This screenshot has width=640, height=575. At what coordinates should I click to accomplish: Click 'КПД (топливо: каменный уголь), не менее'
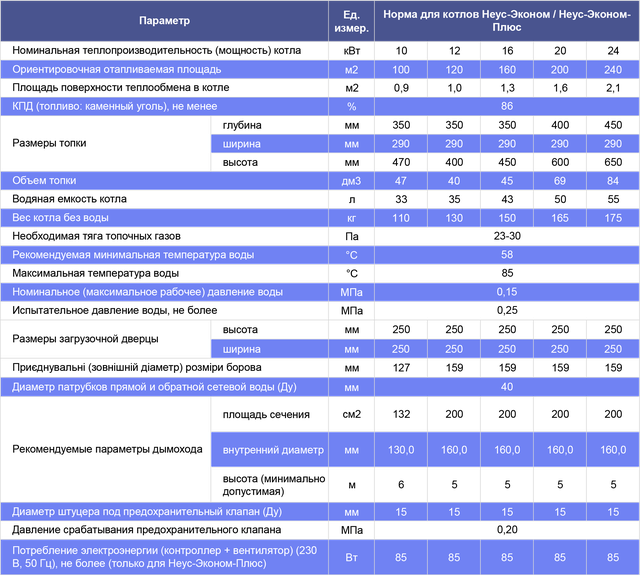click(x=115, y=107)
